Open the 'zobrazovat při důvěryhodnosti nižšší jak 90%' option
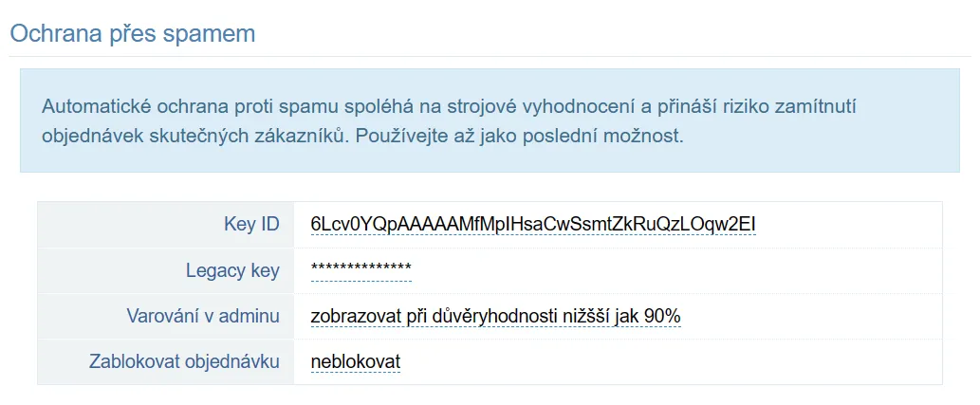 [x=495, y=316]
